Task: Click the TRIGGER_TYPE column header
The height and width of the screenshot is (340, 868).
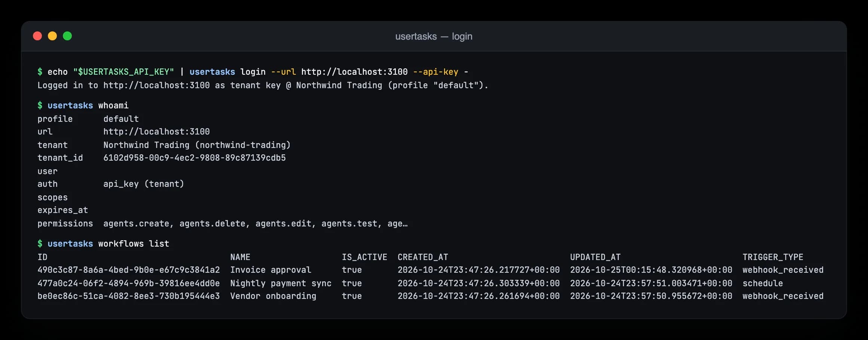Action: coord(773,257)
